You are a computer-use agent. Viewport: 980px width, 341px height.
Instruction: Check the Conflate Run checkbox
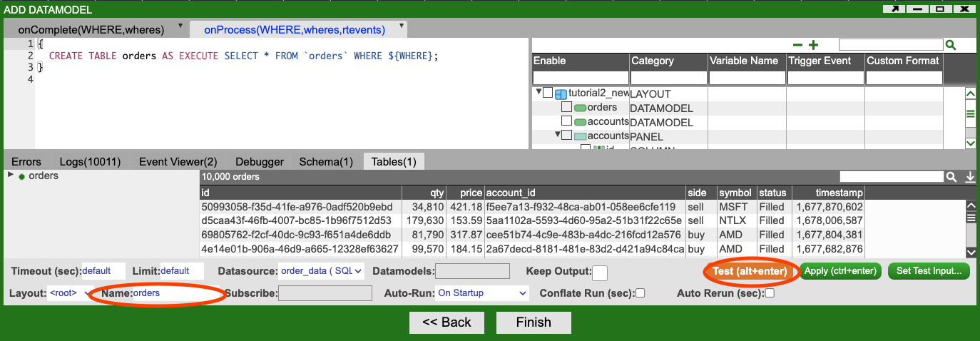tap(640, 293)
